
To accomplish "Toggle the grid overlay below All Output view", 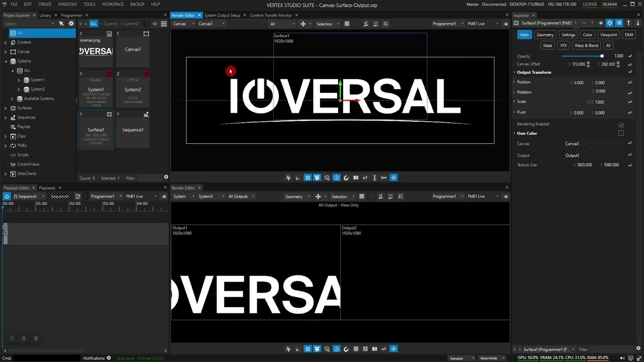I will [307, 349].
